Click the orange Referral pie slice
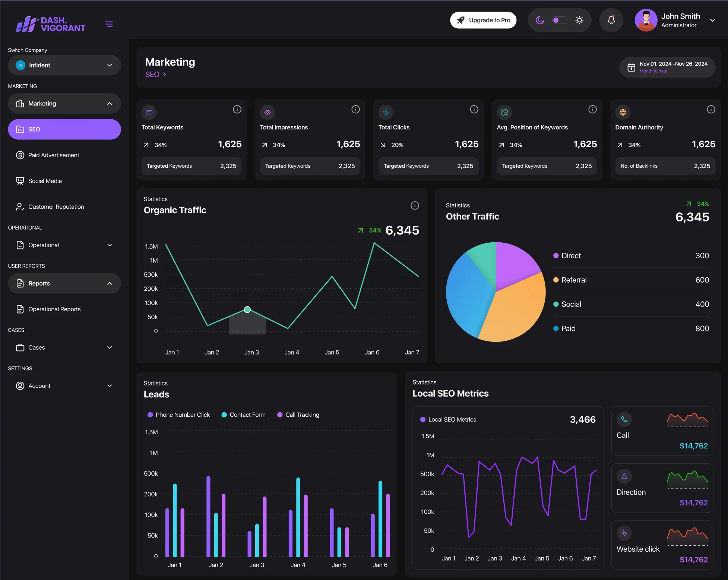Viewport: 728px width, 580px height. point(518,309)
